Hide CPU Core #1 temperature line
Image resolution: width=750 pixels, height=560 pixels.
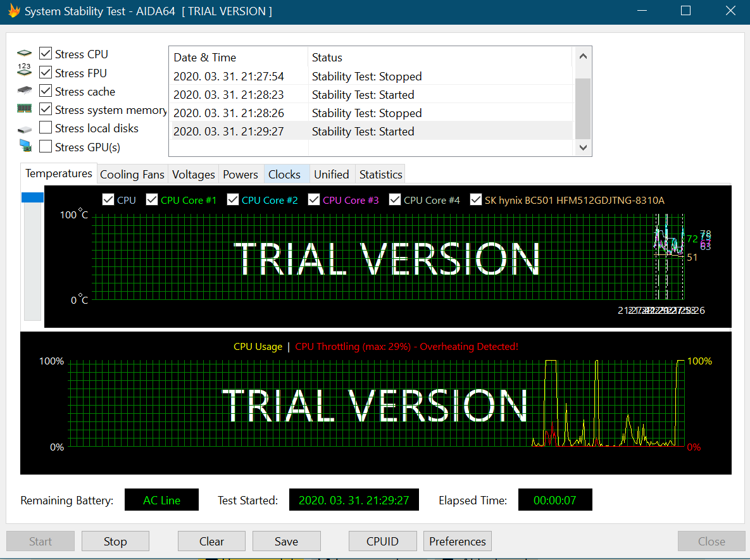152,199
